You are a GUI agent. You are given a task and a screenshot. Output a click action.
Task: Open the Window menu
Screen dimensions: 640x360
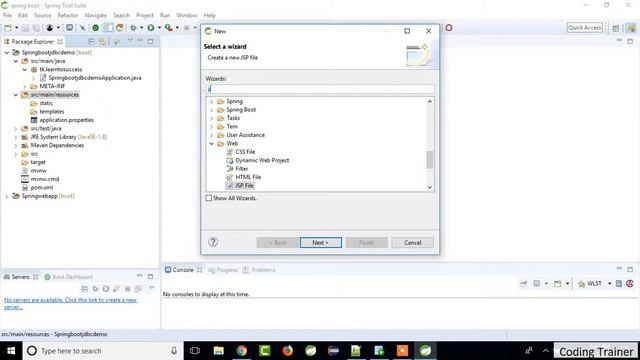click(187, 15)
